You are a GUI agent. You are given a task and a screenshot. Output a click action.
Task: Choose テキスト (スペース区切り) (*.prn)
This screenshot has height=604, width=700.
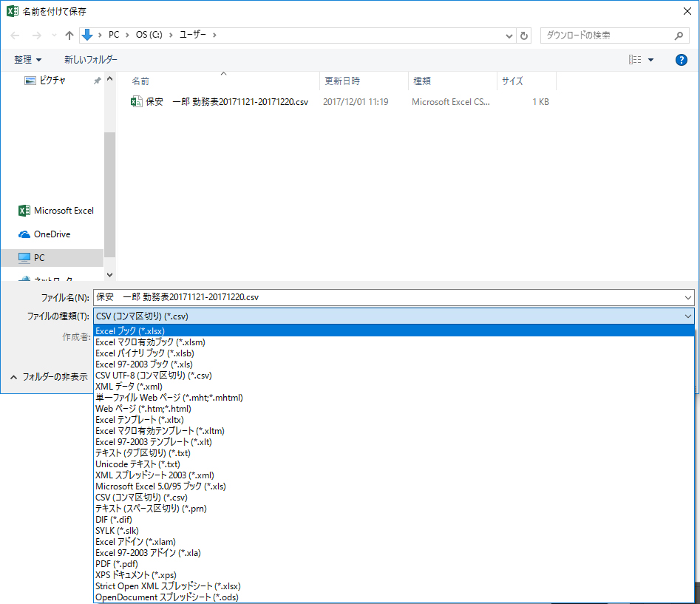394,509
